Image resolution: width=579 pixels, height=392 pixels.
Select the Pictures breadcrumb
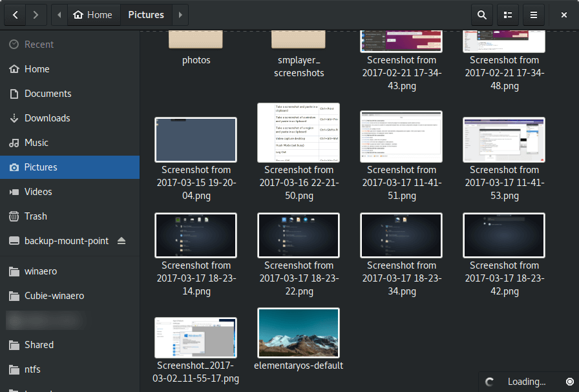(x=145, y=14)
